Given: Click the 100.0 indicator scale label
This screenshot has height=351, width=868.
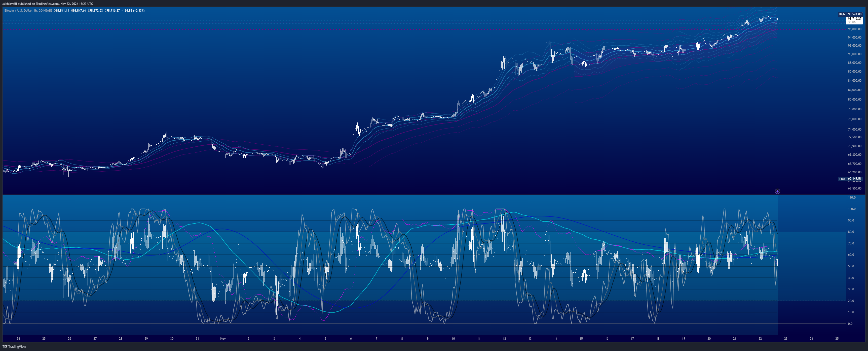Looking at the screenshot, I should click(x=852, y=209).
